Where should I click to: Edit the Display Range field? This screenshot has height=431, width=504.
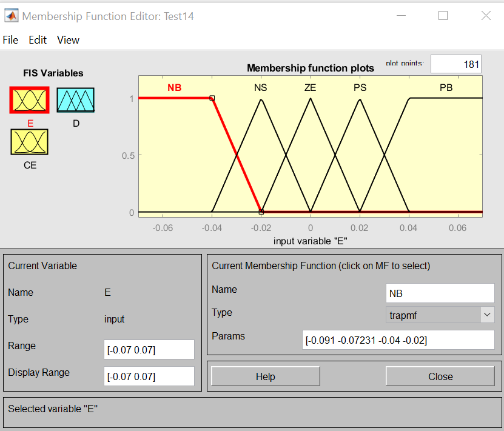pos(149,376)
